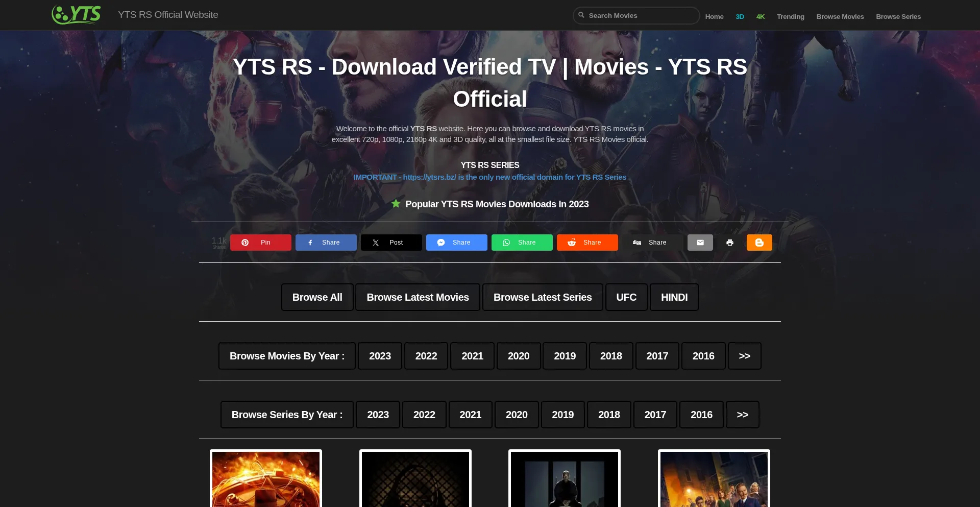Viewport: 980px width, 507px height.
Task: Click Popular YTS RS Movies Downloads heading
Action: pyautogui.click(x=497, y=204)
